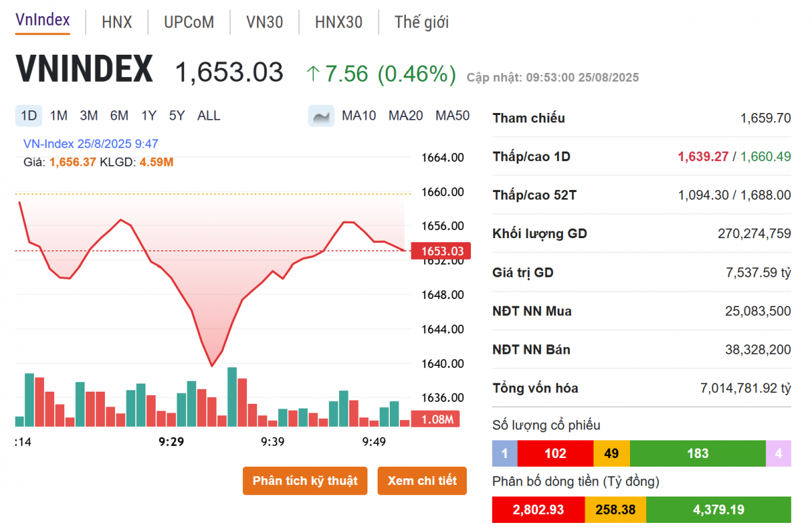Click the green 4,379.19 money flow bar
This screenshot has width=812, height=531.
point(719,509)
